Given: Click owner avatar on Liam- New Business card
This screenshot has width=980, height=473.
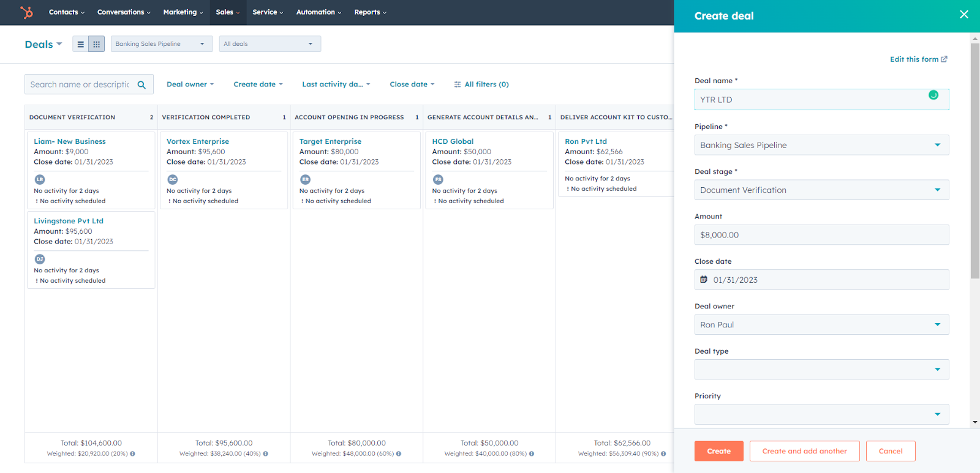Looking at the screenshot, I should click(x=40, y=179).
